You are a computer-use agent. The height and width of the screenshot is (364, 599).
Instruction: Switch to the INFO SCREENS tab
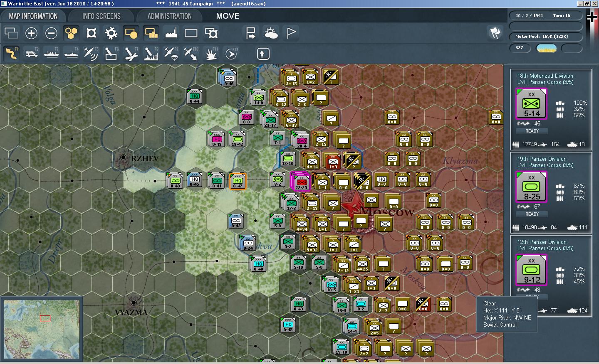pyautogui.click(x=101, y=16)
